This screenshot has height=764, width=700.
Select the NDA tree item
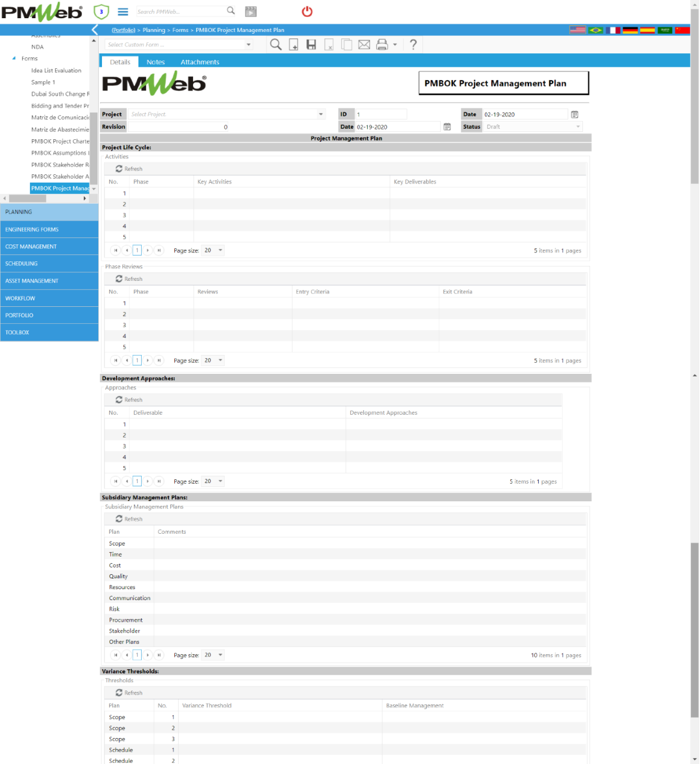coord(38,47)
